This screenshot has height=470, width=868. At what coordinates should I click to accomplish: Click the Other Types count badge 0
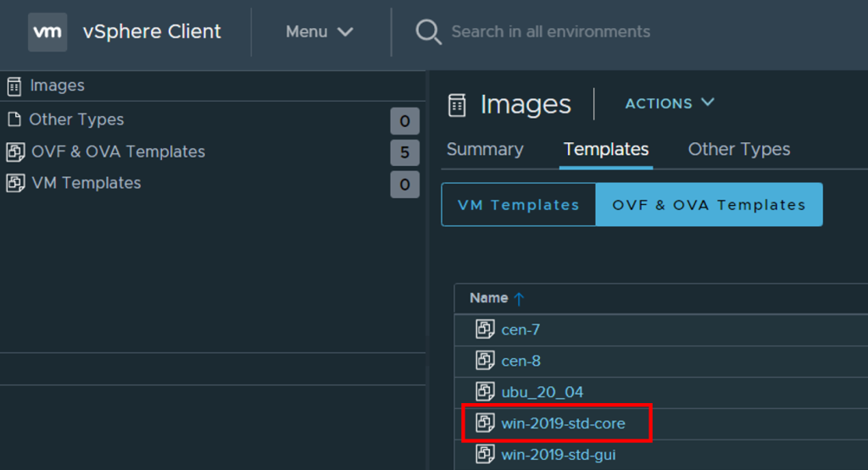tap(404, 121)
